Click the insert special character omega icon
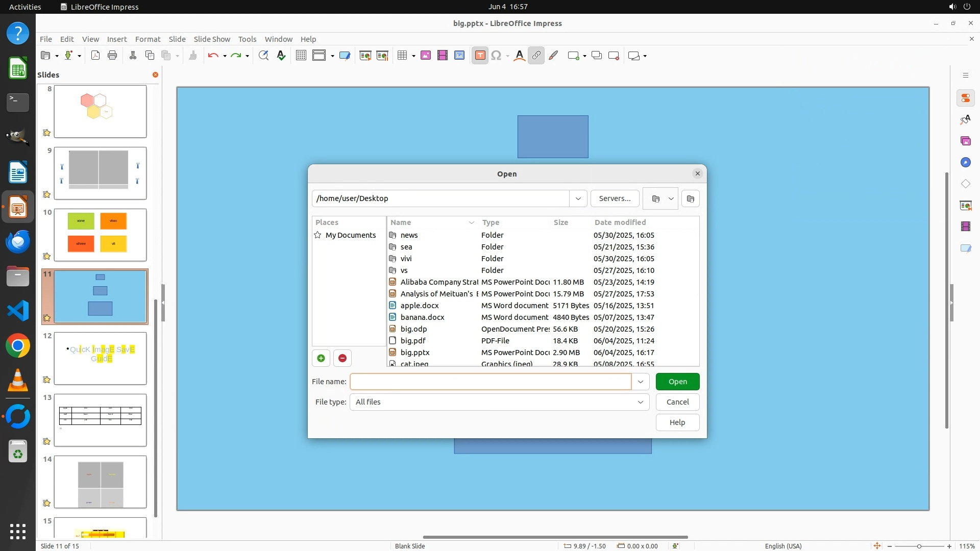Screen dimensions: 980x551 496,56
